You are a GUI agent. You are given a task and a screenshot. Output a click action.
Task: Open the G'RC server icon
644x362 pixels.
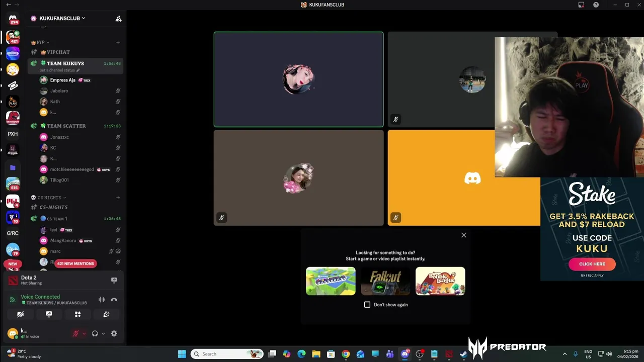[x=13, y=233]
